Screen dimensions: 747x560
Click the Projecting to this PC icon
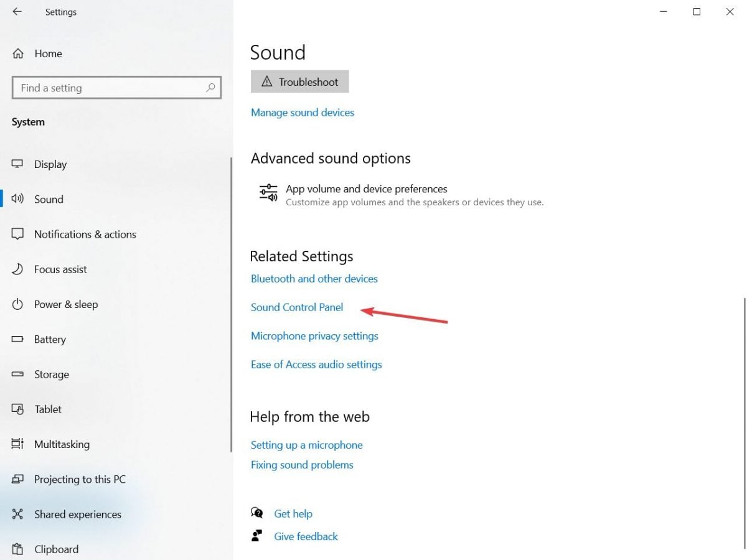click(17, 479)
